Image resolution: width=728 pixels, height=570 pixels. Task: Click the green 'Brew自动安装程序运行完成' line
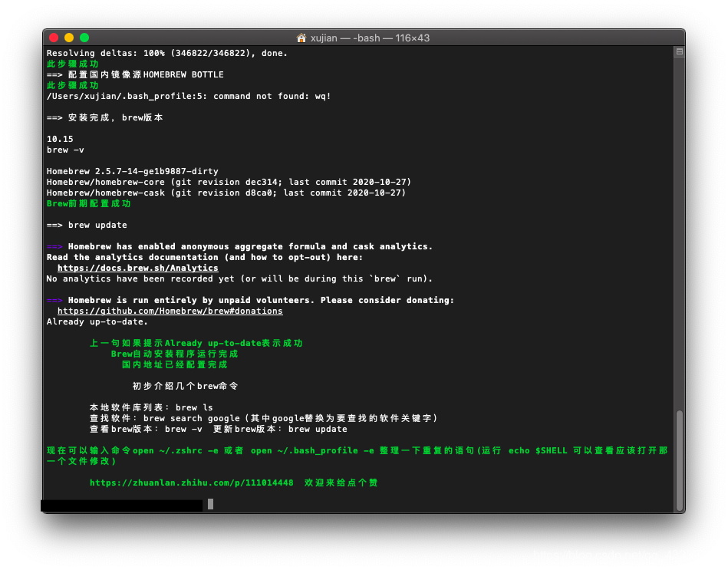(x=174, y=354)
